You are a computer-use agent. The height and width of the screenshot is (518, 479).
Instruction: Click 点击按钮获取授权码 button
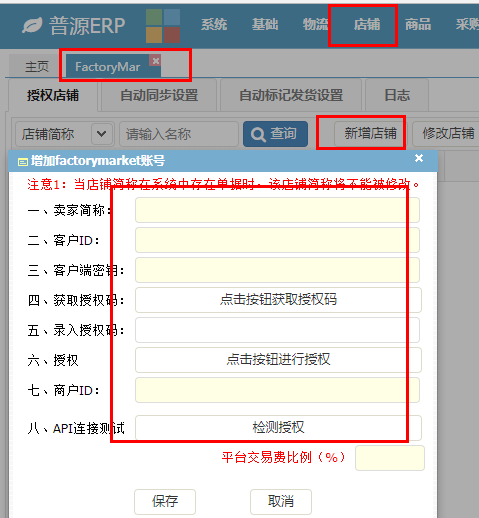278,300
